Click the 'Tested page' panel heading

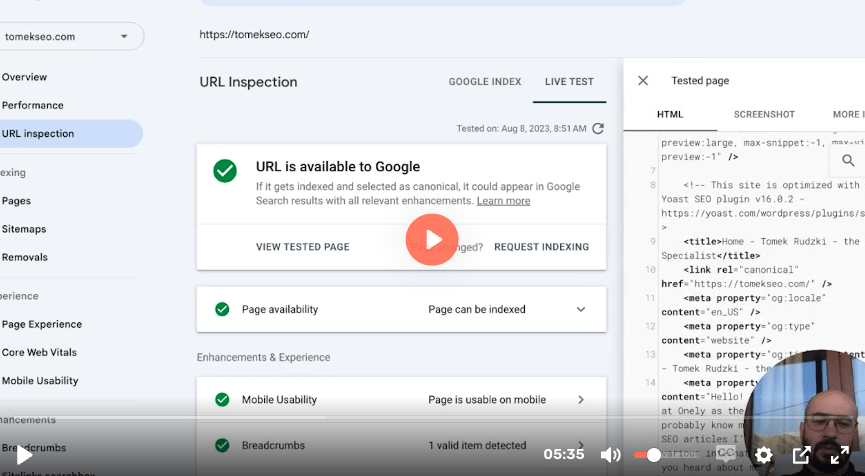point(700,81)
